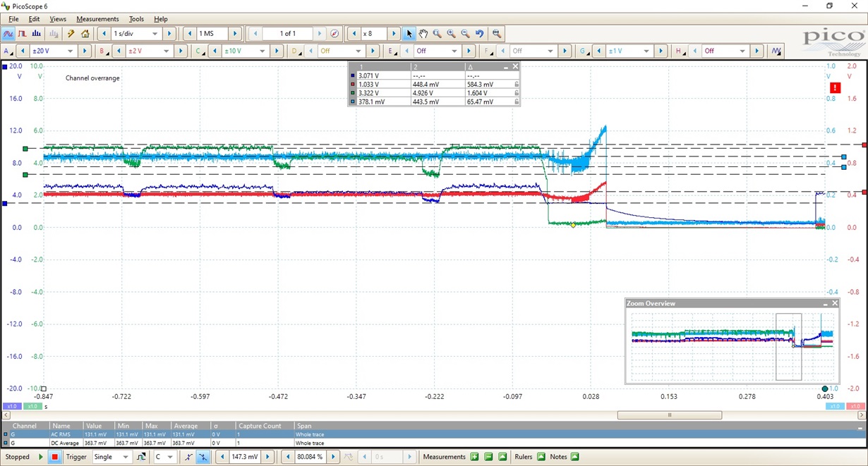
Task: Click the horizontal scrollbar thumb
Action: click(x=670, y=415)
